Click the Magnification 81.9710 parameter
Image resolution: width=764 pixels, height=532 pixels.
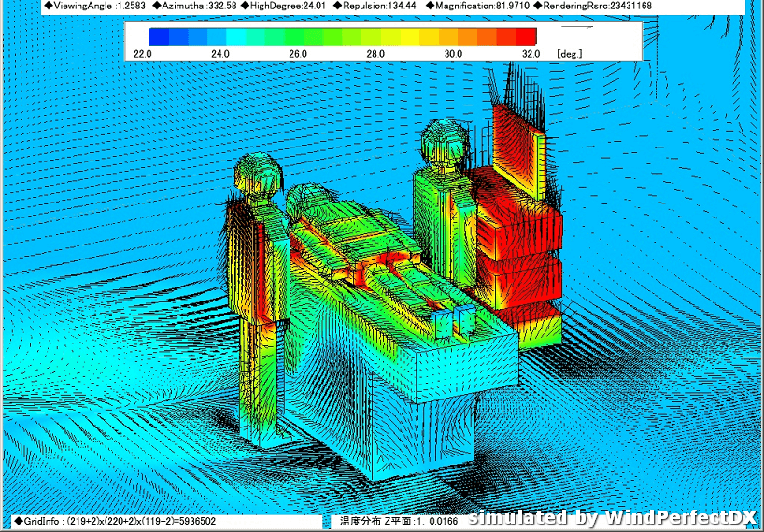476,6
